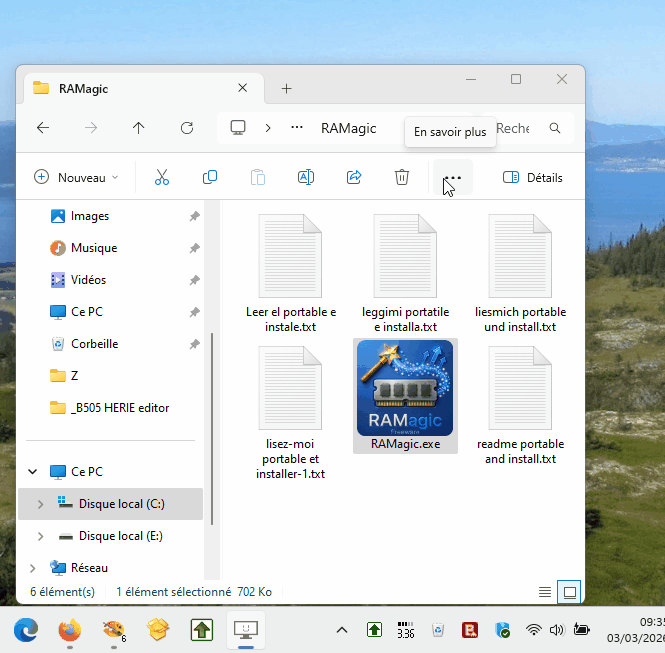
Task: Click the Paste clipboard icon
Action: [x=257, y=177]
